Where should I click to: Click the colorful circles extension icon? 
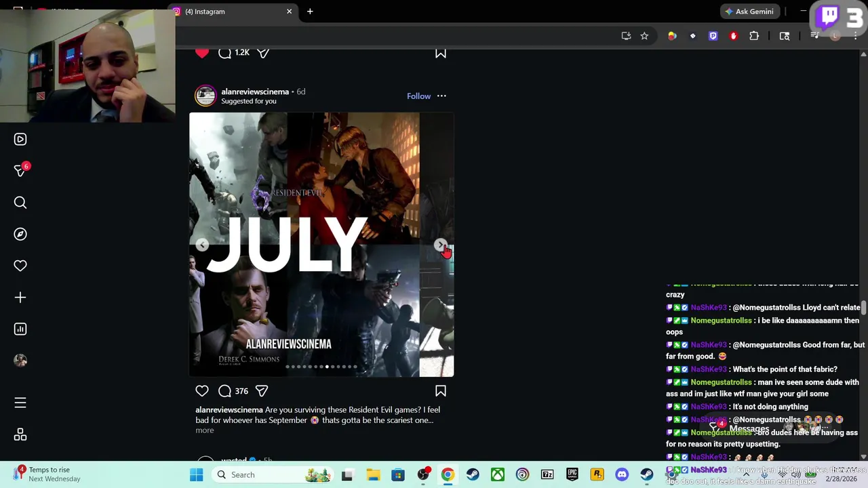(672, 36)
